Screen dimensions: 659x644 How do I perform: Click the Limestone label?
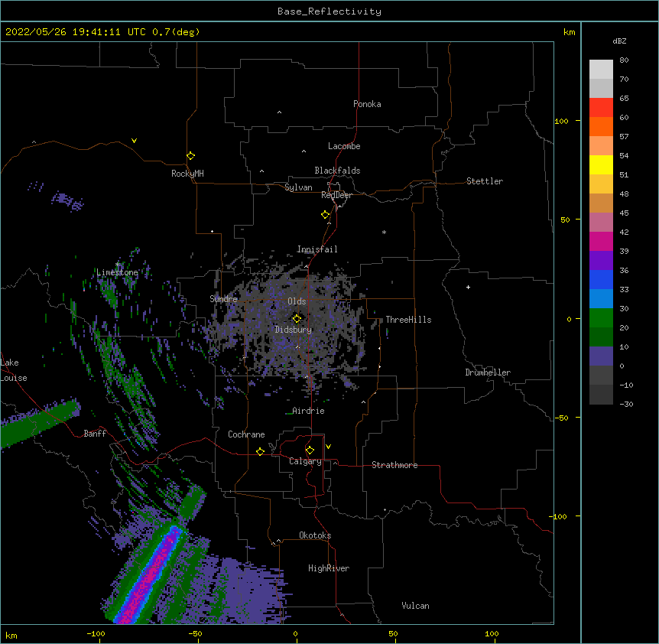click(x=117, y=272)
